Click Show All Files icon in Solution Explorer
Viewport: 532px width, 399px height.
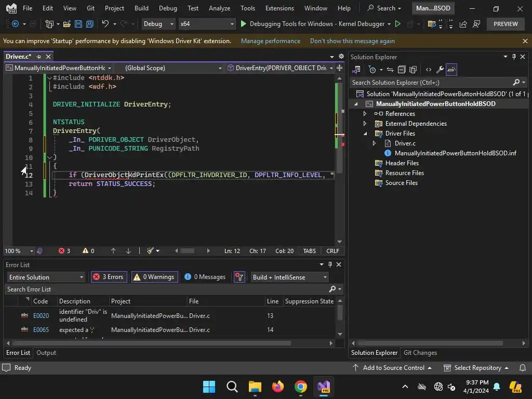click(413, 70)
